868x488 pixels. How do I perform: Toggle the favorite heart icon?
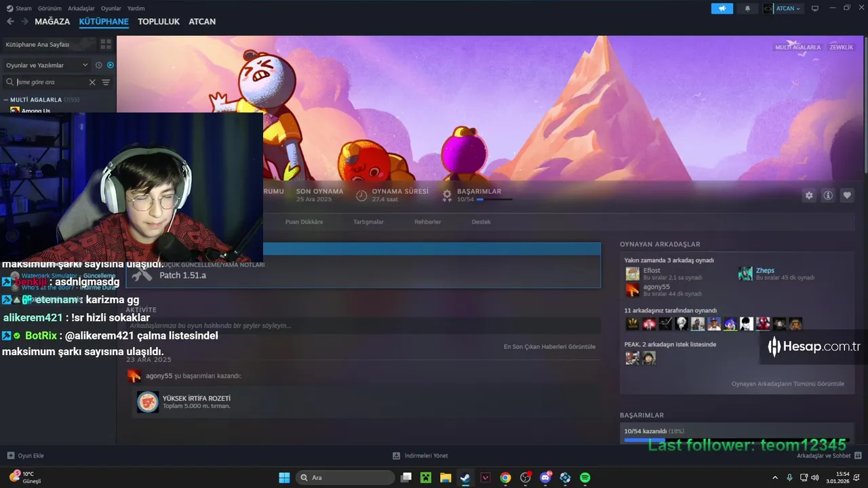click(x=847, y=195)
